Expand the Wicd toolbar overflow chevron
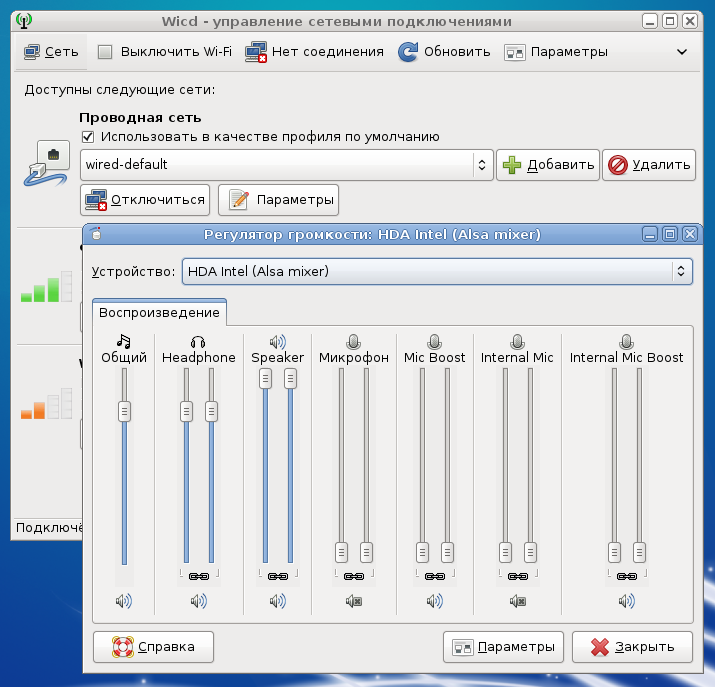 click(682, 52)
